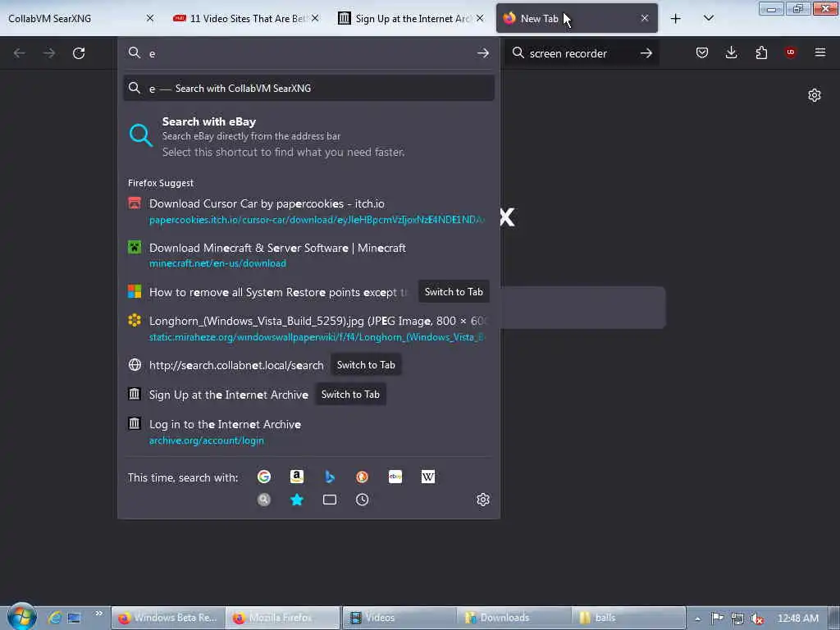Expand the quick launch overflow chevron
Image resolution: width=840 pixels, height=630 pixels.
pos(98,614)
